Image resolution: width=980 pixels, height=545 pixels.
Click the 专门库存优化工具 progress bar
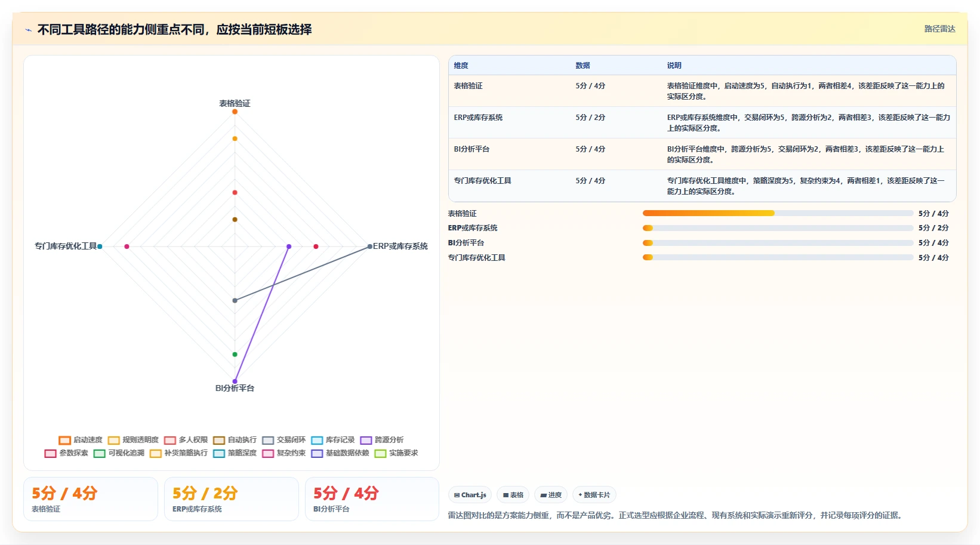[x=778, y=257]
